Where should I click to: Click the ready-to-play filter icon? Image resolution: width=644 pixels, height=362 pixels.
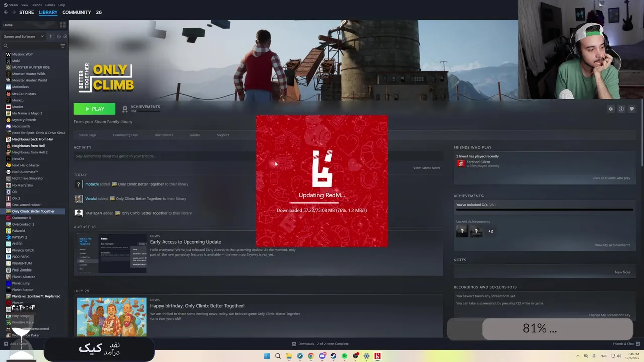point(65,36)
